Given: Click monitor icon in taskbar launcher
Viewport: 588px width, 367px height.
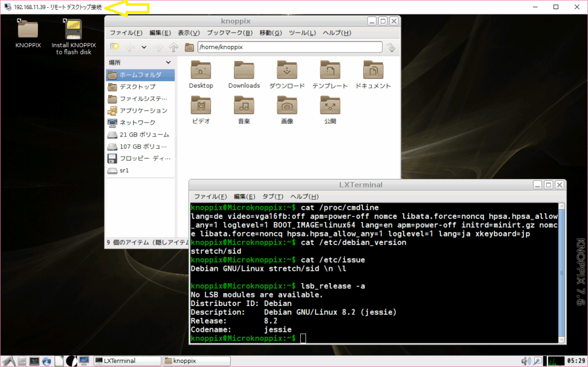Looking at the screenshot, I should [x=84, y=360].
